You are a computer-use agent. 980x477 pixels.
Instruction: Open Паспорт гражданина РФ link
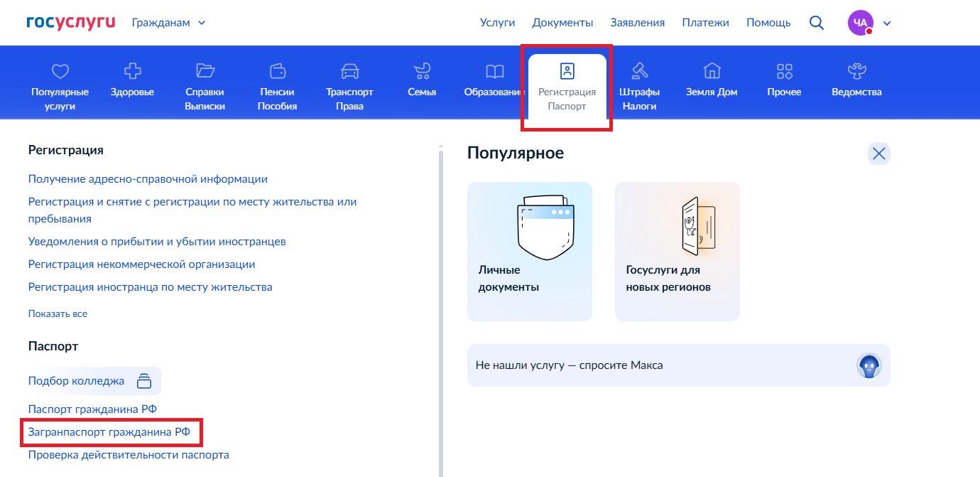(92, 409)
